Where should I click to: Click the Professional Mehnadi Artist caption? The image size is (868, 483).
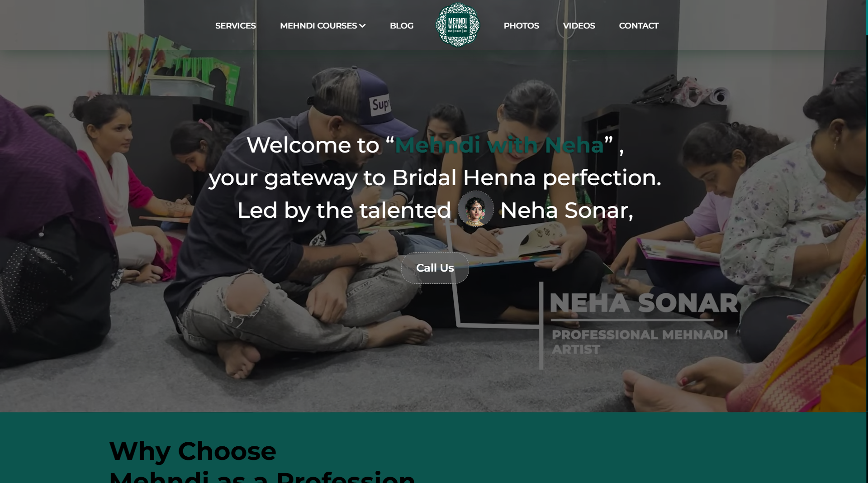point(640,342)
